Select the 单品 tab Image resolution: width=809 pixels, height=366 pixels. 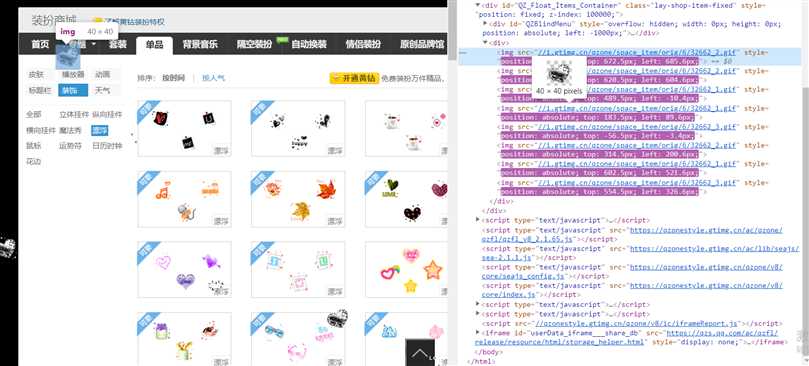[154, 45]
